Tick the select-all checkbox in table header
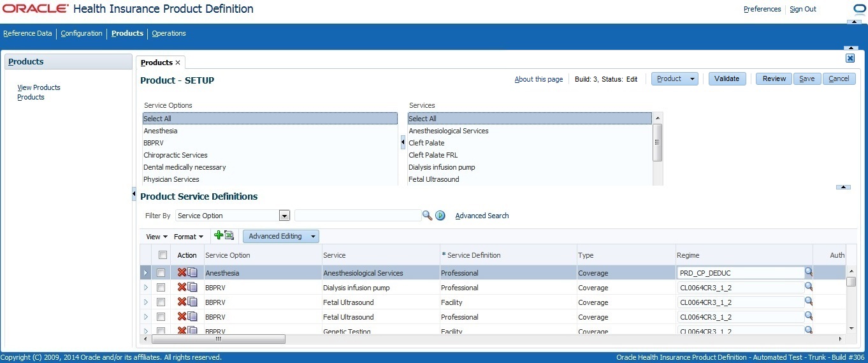The height and width of the screenshot is (363, 868). coord(163,255)
